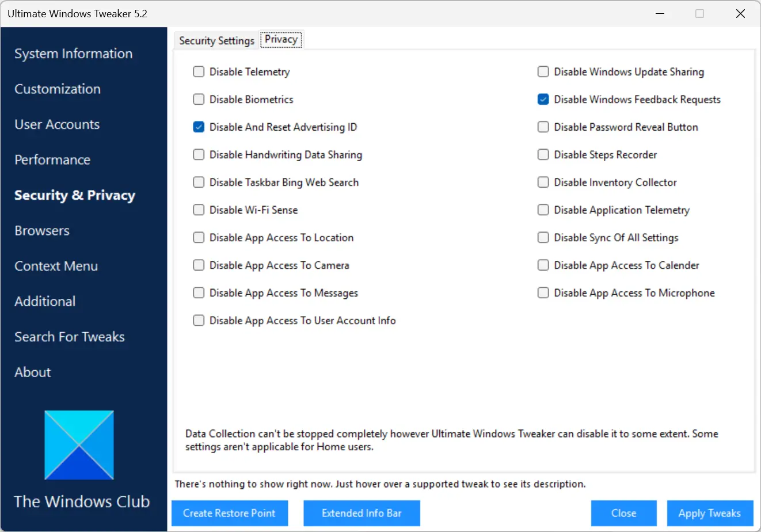The width and height of the screenshot is (761, 532).
Task: Enable Disable Taskbar Bing Web Search
Action: [x=199, y=183]
